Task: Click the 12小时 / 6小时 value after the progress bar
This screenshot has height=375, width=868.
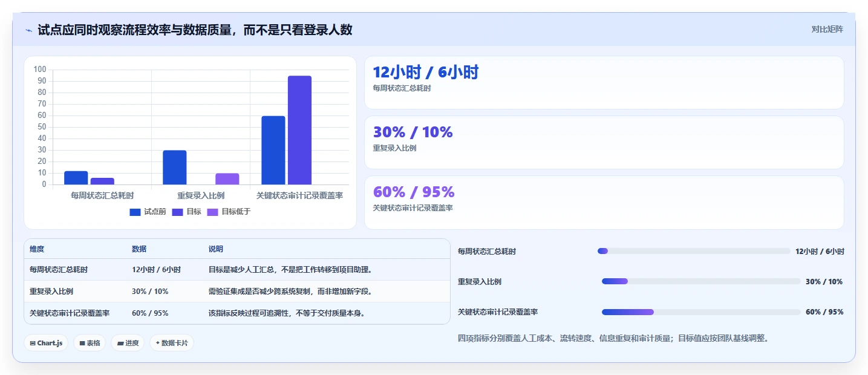Action: pyautogui.click(x=820, y=252)
